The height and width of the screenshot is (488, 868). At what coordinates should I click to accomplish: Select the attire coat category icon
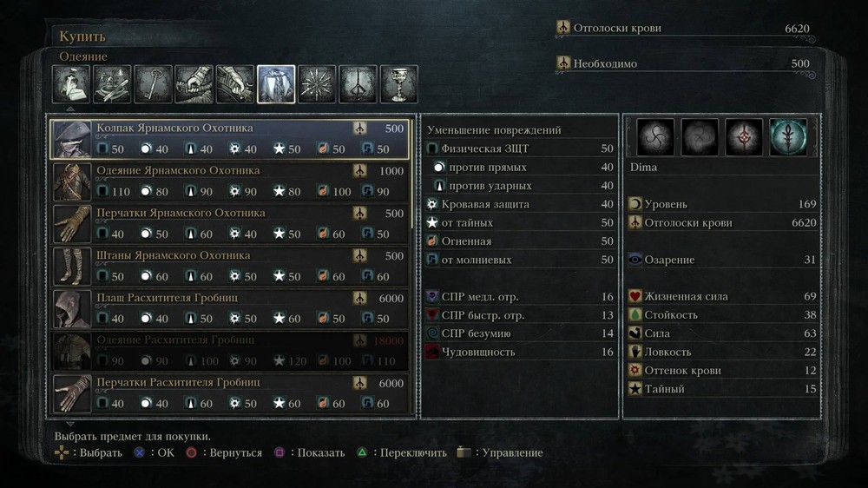(276, 84)
